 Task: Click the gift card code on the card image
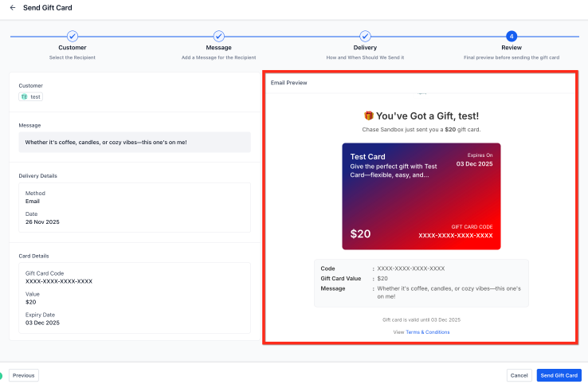point(455,236)
